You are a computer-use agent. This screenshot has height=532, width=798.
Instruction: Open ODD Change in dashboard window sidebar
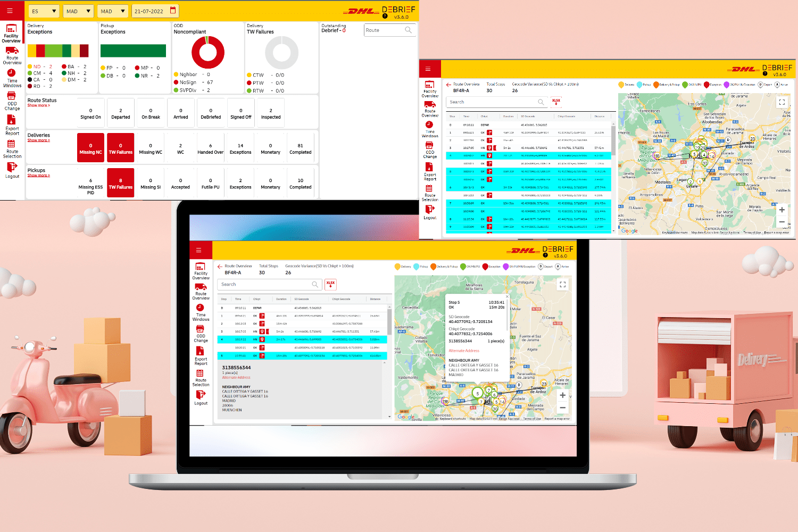pyautogui.click(x=12, y=102)
